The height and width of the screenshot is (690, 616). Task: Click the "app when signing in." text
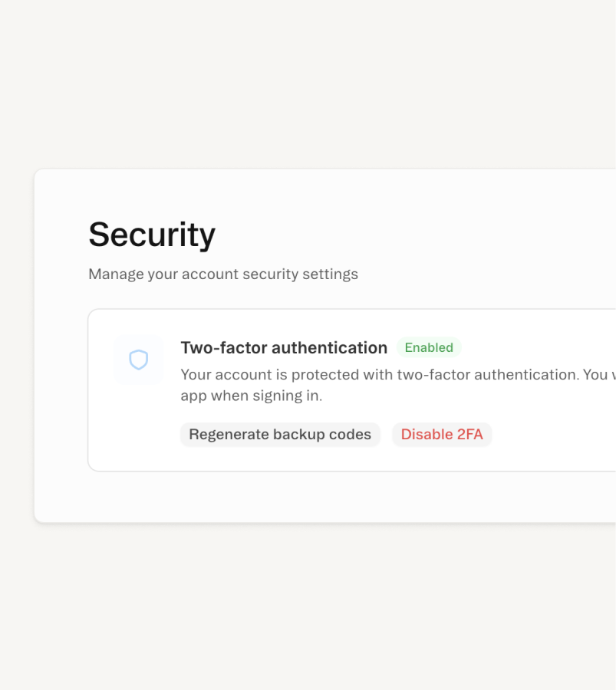click(252, 396)
